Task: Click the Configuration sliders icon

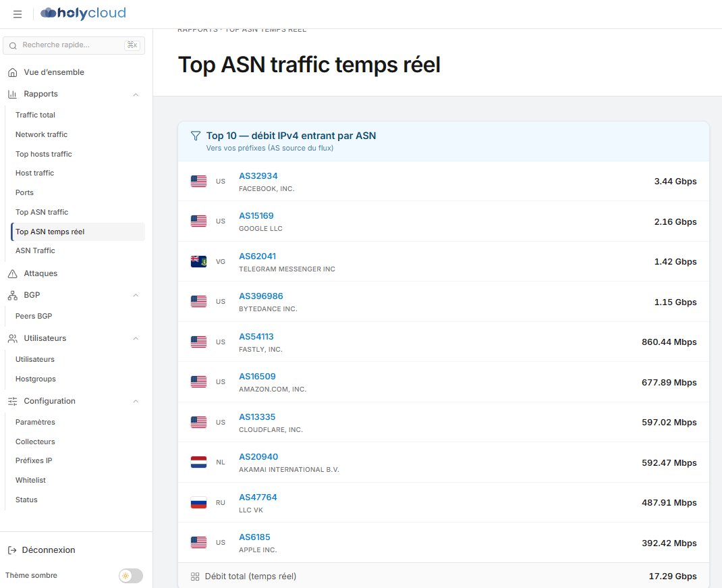Action: point(12,402)
